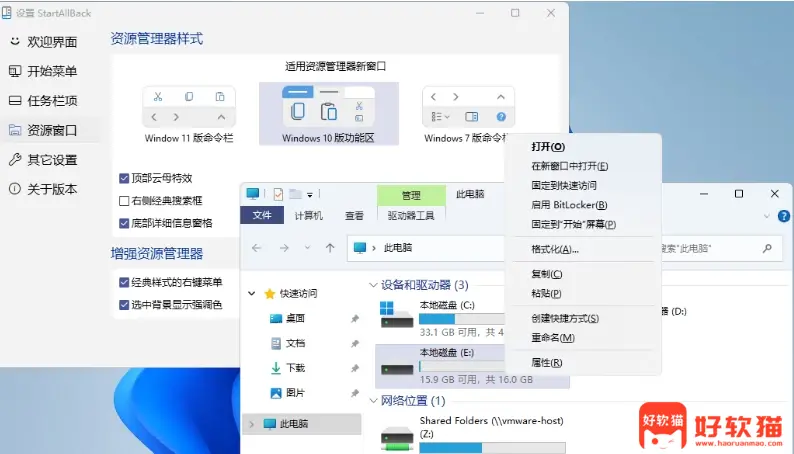Screen dimensions: 794x454
Task: Select 下载 in the navigation pane
Action: click(295, 368)
